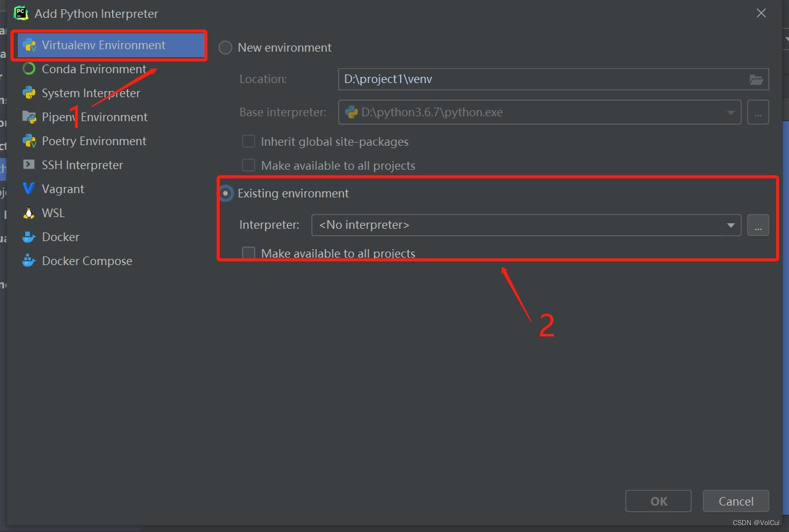This screenshot has width=789, height=532.
Task: Select Poetry Environment in sidebar
Action: click(x=94, y=141)
